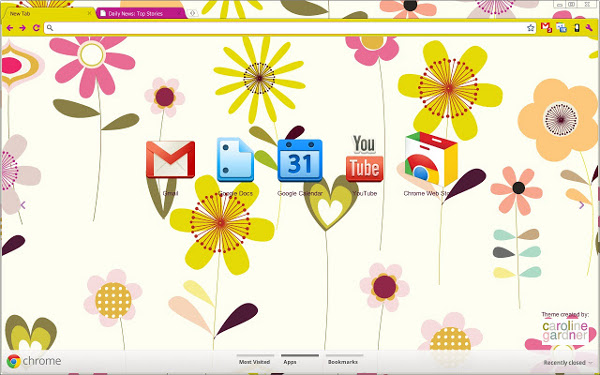Click the YouTube label text
Viewport: 600px width, 375px height.
pos(365,193)
